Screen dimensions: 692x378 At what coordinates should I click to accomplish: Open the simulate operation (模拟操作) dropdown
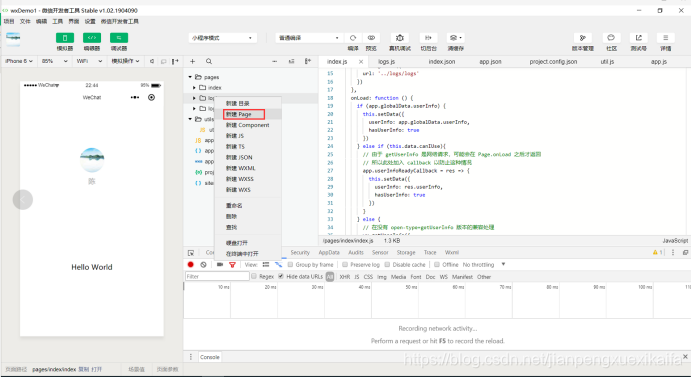[x=125, y=61]
